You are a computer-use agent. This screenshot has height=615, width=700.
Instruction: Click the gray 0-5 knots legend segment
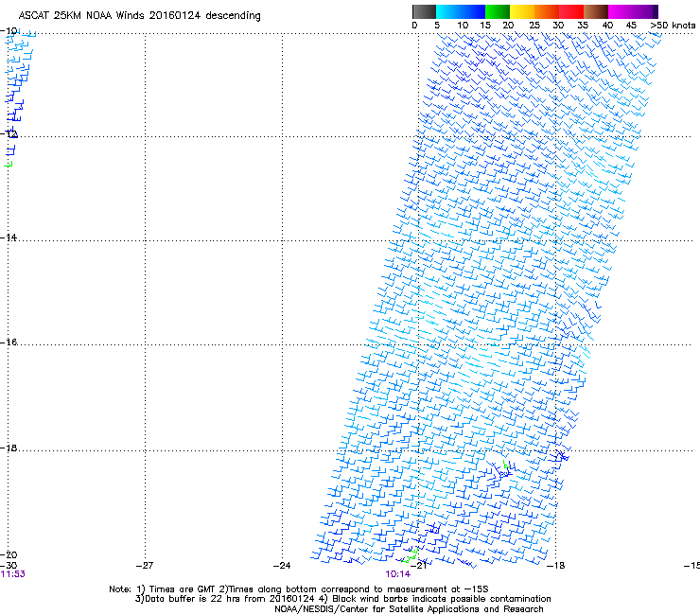(424, 11)
